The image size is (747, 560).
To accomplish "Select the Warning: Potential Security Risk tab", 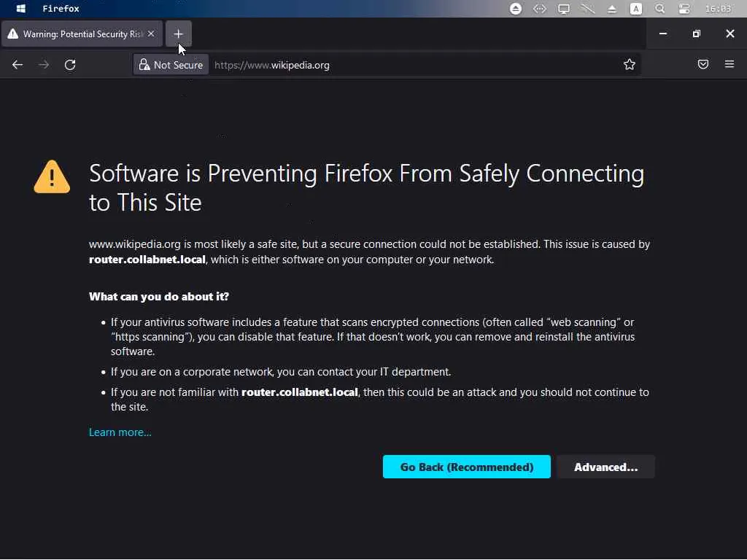I will [77, 34].
